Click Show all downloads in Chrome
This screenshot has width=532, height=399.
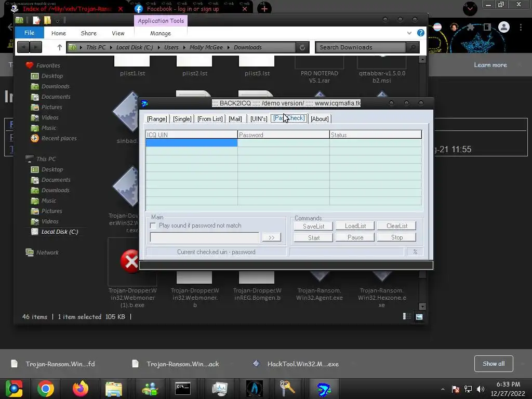click(x=494, y=364)
